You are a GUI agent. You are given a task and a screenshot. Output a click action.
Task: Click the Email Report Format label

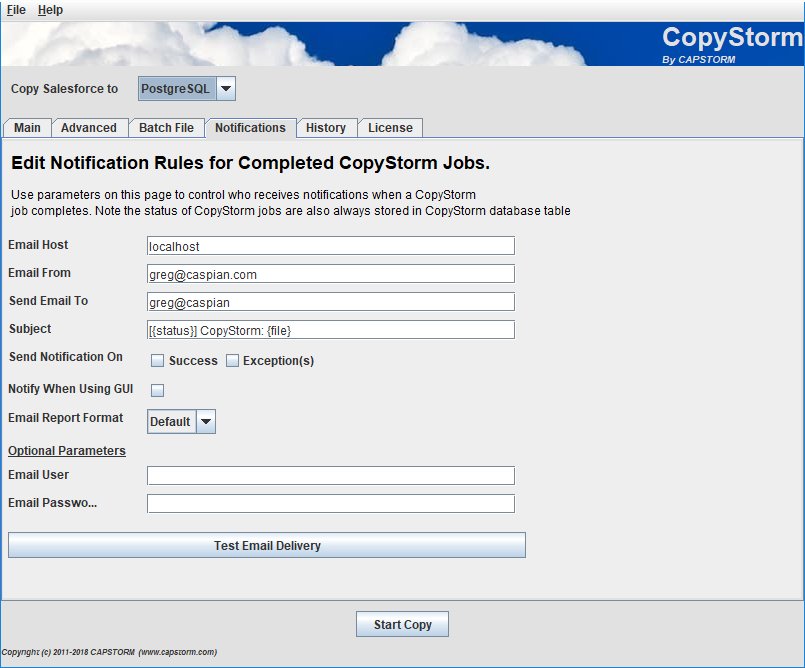tap(66, 418)
